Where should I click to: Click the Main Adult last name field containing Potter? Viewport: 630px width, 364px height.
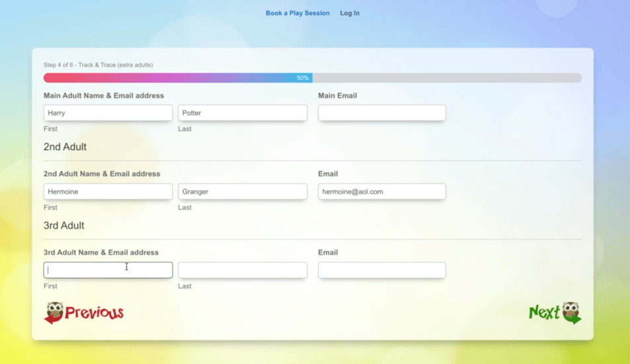(243, 113)
